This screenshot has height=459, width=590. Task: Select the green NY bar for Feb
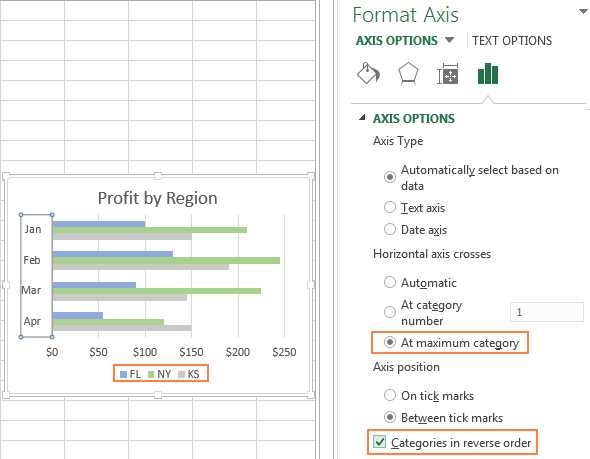166,260
